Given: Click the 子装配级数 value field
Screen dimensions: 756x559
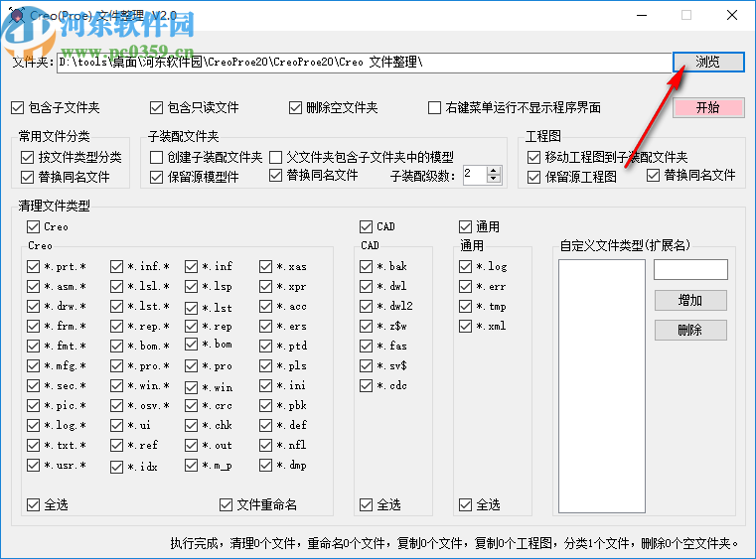Looking at the screenshot, I should tap(475, 175).
